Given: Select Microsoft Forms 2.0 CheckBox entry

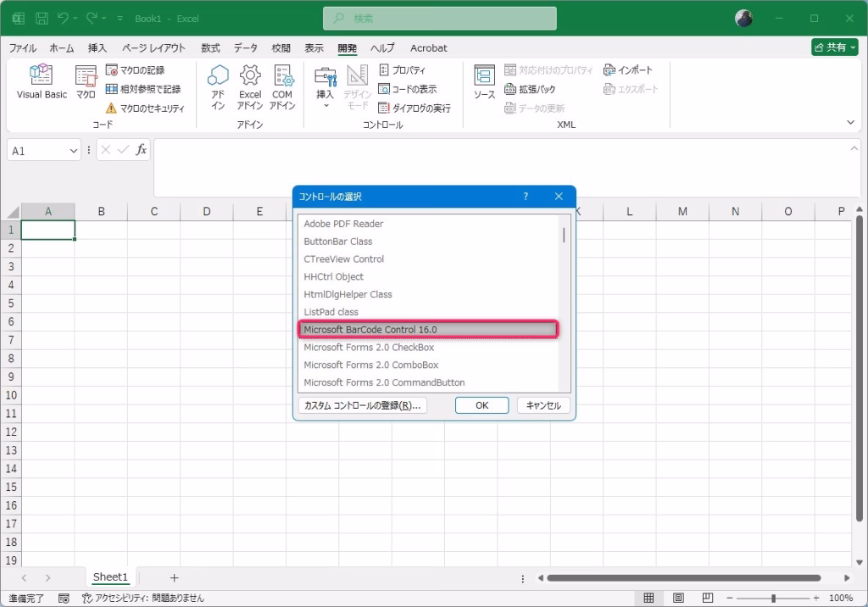Looking at the screenshot, I should coord(428,348).
